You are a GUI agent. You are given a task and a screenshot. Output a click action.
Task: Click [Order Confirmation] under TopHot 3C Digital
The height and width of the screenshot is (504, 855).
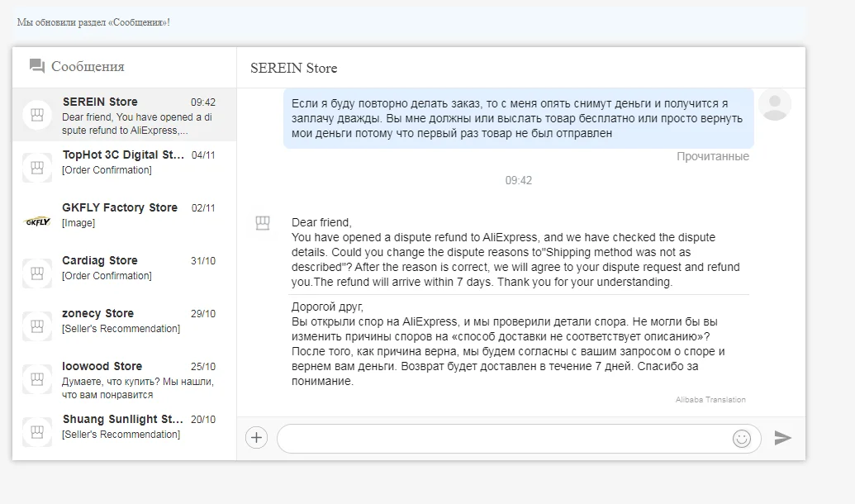pos(107,169)
